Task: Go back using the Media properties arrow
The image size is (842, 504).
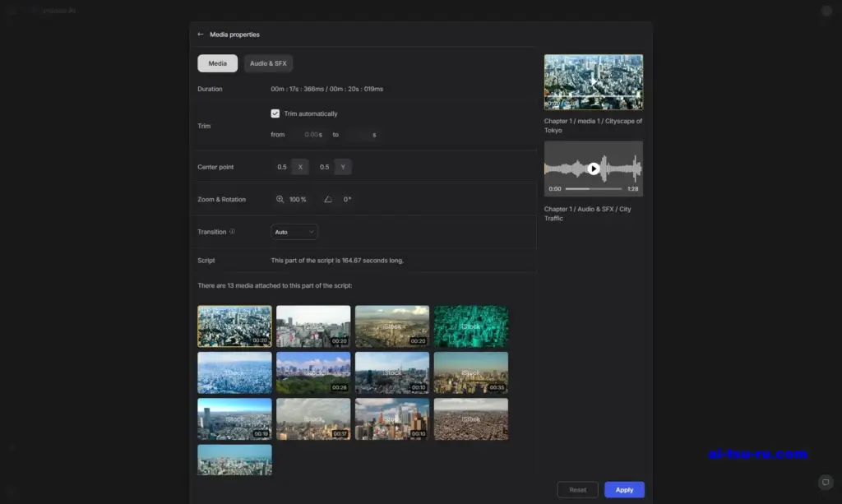Action: pos(201,35)
